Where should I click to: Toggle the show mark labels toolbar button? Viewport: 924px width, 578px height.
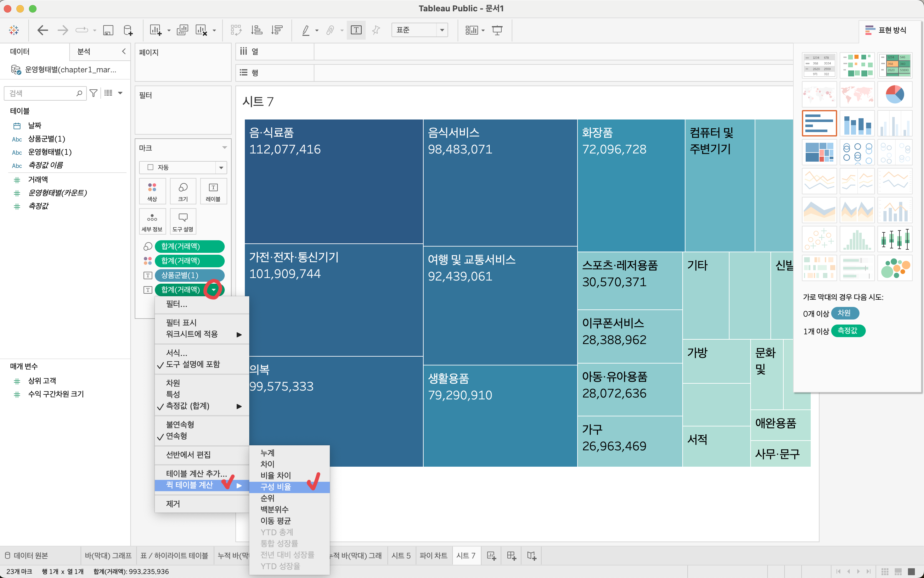(356, 30)
